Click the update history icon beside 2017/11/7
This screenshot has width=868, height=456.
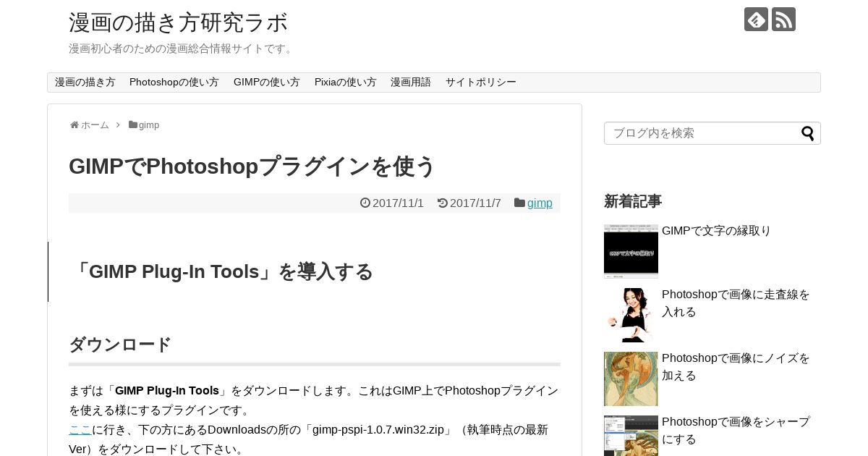point(443,203)
